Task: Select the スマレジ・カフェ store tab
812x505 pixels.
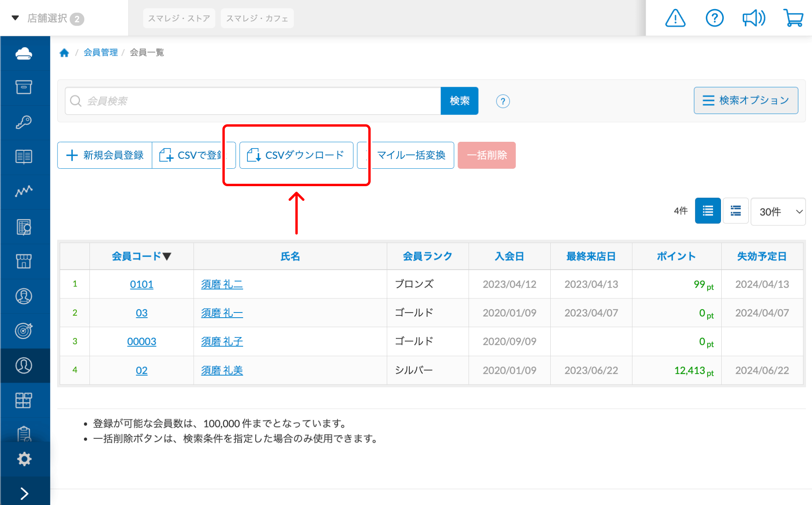Action: point(257,18)
